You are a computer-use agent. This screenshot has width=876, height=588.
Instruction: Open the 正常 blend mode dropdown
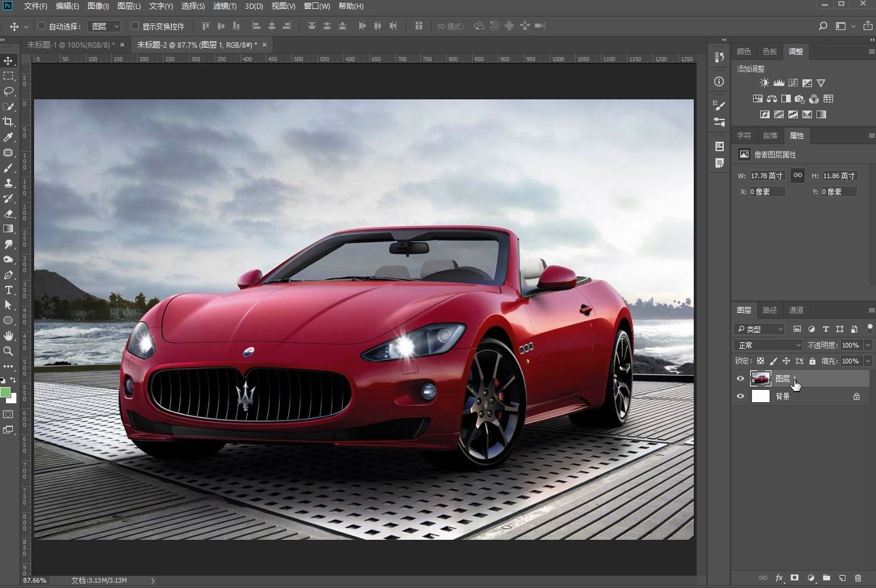[x=768, y=345]
